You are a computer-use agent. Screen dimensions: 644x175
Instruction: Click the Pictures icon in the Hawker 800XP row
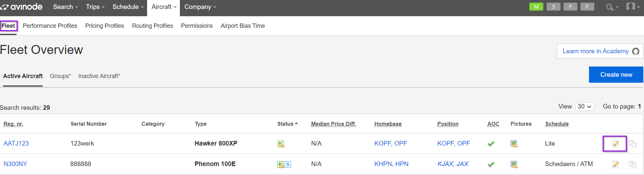(x=514, y=144)
